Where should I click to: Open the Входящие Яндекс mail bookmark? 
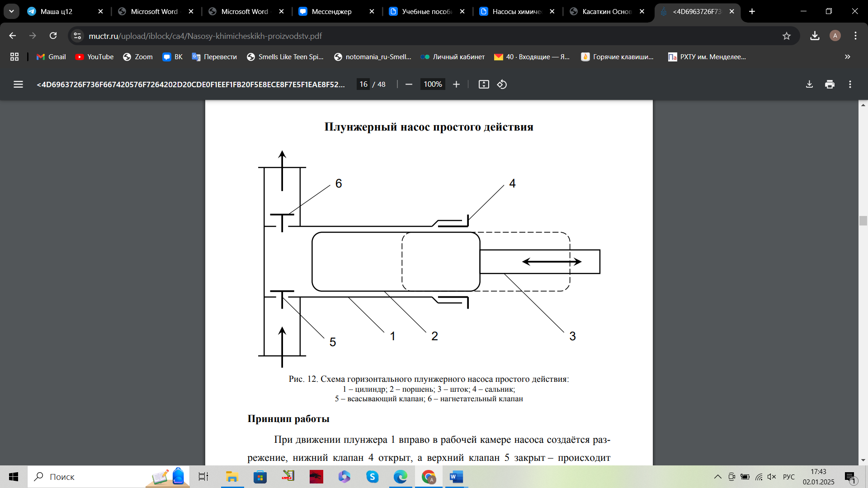pos(532,56)
